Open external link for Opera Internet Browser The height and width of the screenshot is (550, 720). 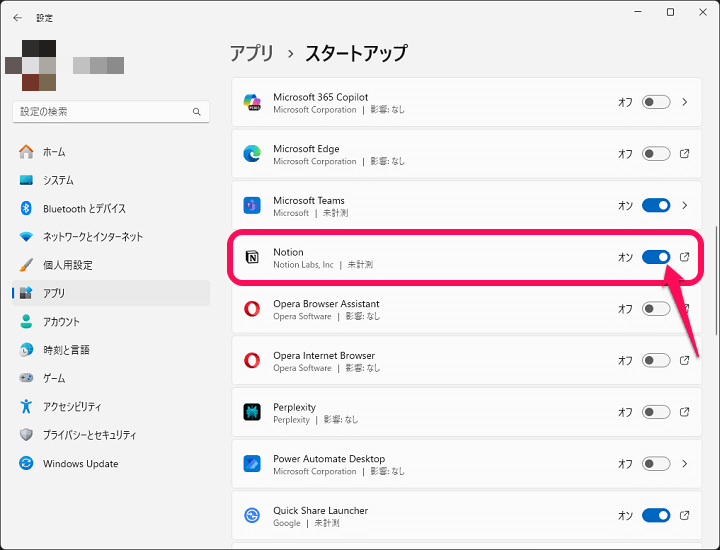(x=684, y=360)
